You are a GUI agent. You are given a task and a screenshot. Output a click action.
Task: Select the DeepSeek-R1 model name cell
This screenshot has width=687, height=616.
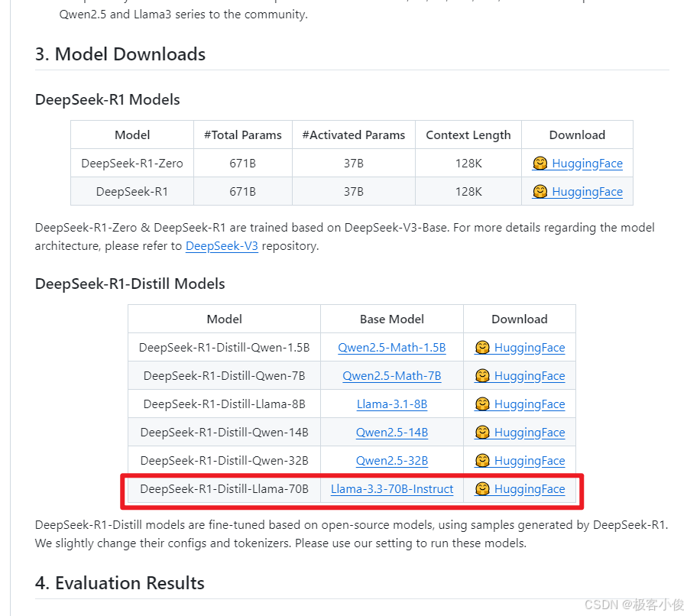(132, 192)
